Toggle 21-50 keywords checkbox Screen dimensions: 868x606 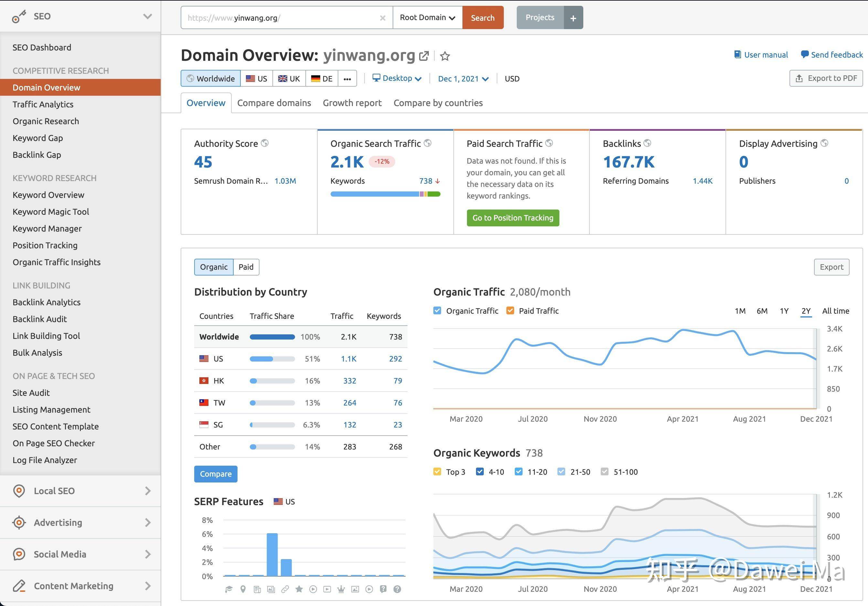tap(561, 472)
